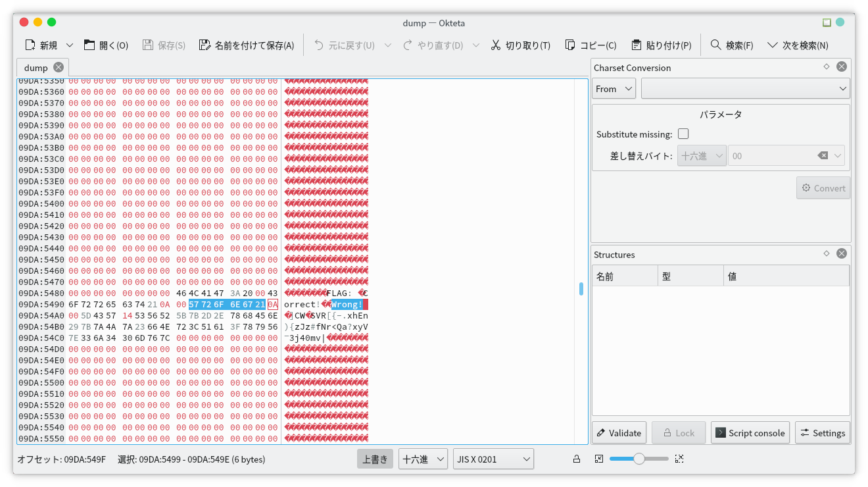Find next with 次を検索(N)
The image size is (868, 487).
click(798, 45)
